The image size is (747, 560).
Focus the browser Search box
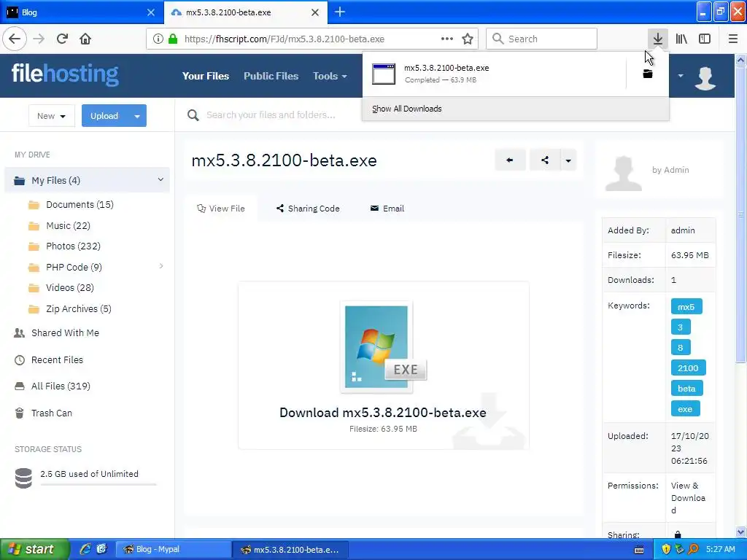tap(542, 39)
